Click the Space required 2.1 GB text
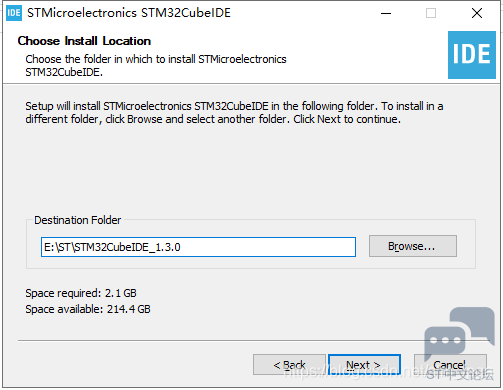Viewport: 503px width, 390px height. point(81,293)
